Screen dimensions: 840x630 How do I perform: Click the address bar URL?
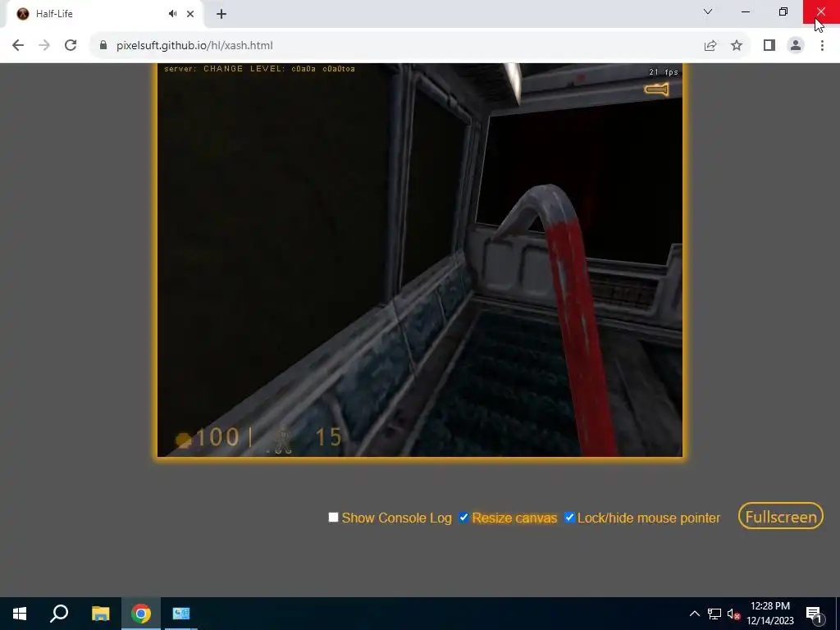click(x=194, y=46)
